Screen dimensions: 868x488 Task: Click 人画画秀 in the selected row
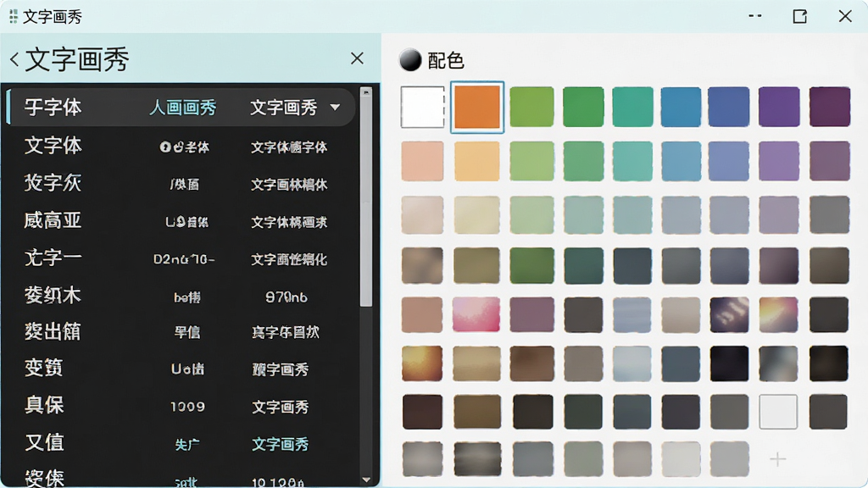coord(183,108)
